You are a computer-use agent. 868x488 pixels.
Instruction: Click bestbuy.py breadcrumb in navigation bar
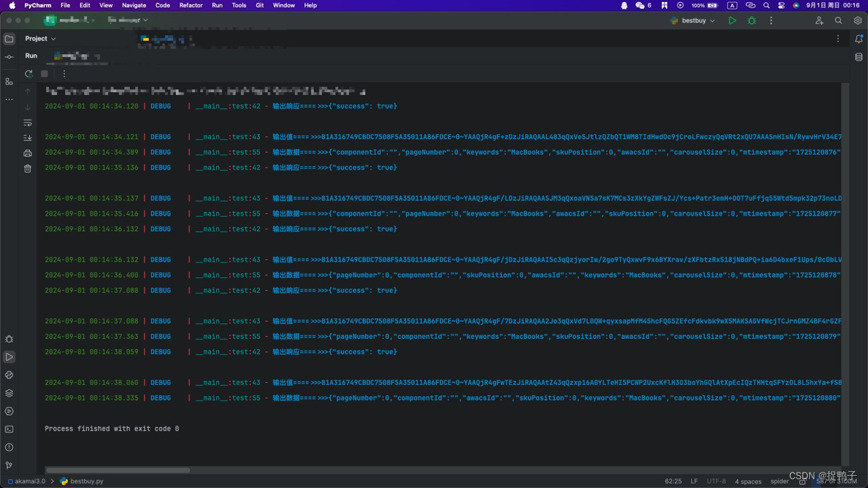tap(82, 481)
